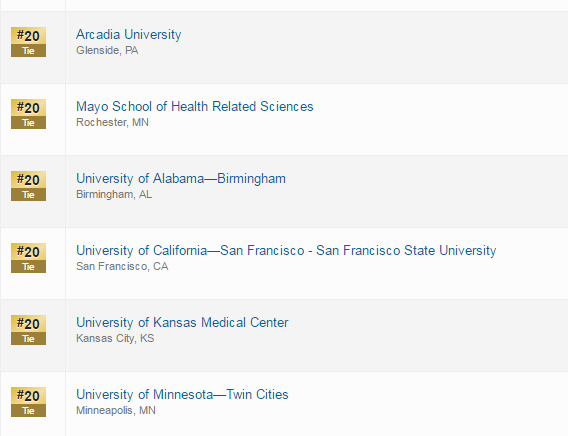Click the #20 badge for Kansas Medical Center
The width and height of the screenshot is (568, 436).
28,330
